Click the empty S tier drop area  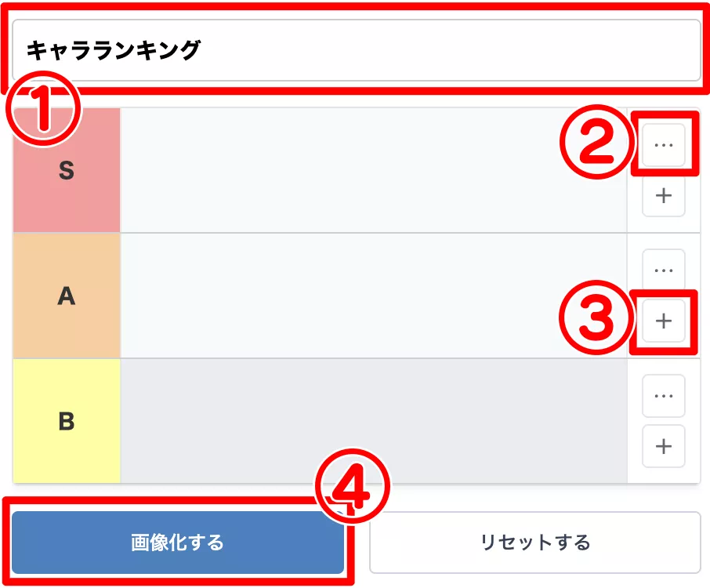coord(372,169)
